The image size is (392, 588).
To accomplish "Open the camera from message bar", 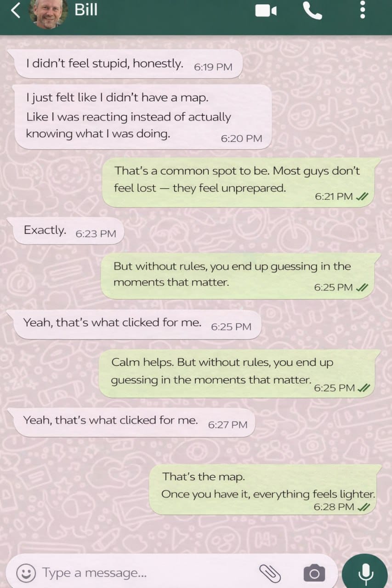I will click(x=314, y=573).
